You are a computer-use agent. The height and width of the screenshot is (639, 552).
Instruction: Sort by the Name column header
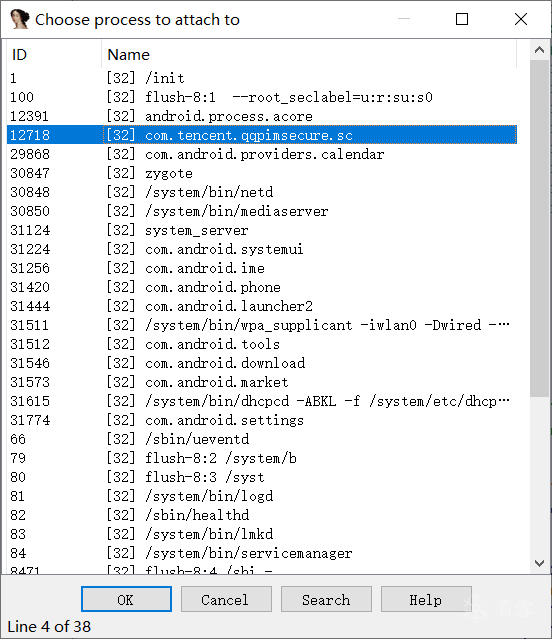pos(309,55)
